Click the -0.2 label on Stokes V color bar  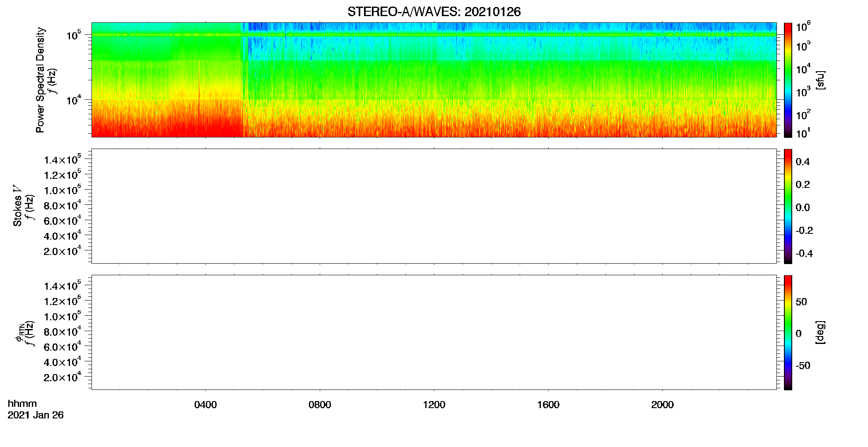pyautogui.click(x=804, y=231)
